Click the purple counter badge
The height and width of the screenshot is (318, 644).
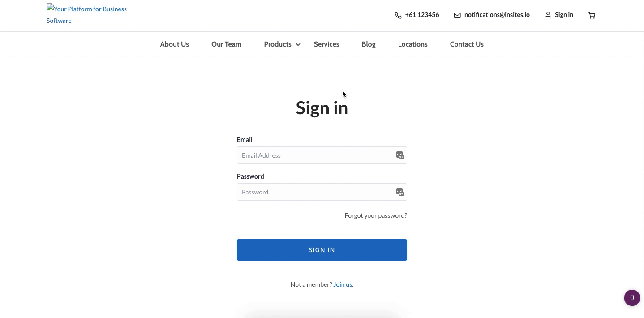[632, 297]
